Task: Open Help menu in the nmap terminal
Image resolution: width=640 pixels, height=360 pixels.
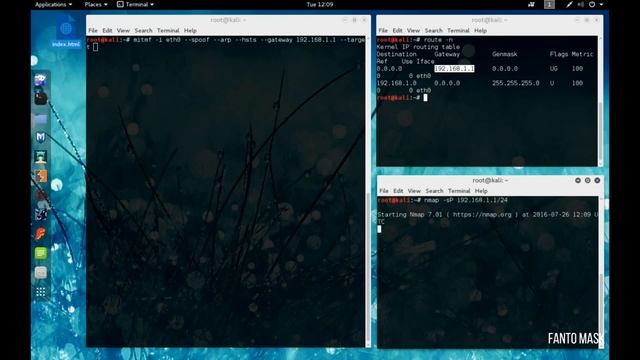Action: (x=481, y=191)
